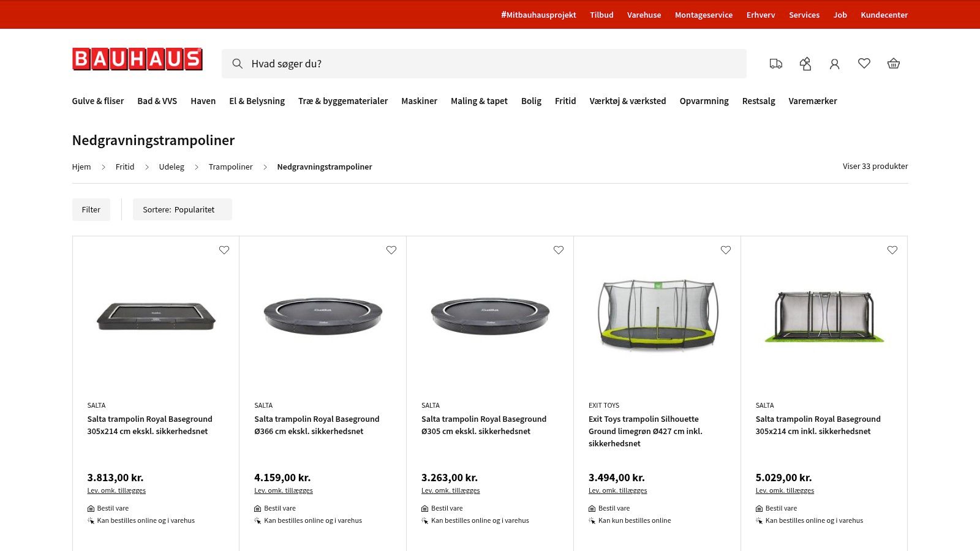This screenshot has height=551, width=980.
Task: Open Tilbud in top bar
Action: (x=601, y=15)
